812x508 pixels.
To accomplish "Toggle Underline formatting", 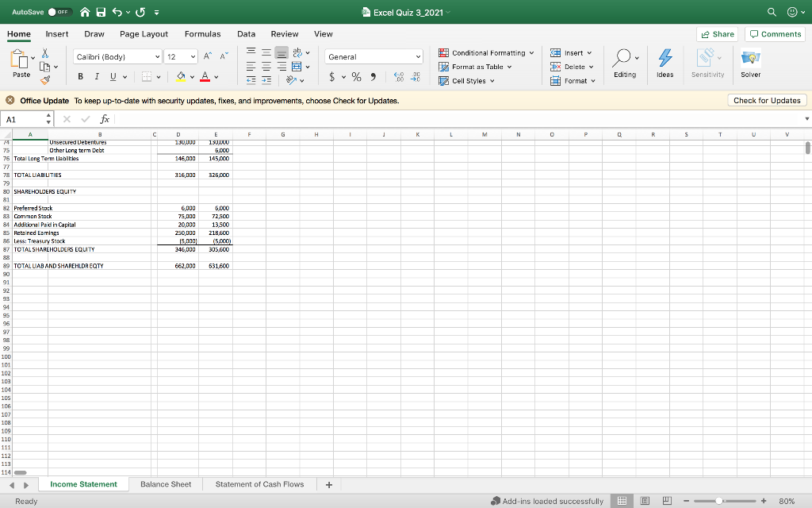I will point(113,77).
